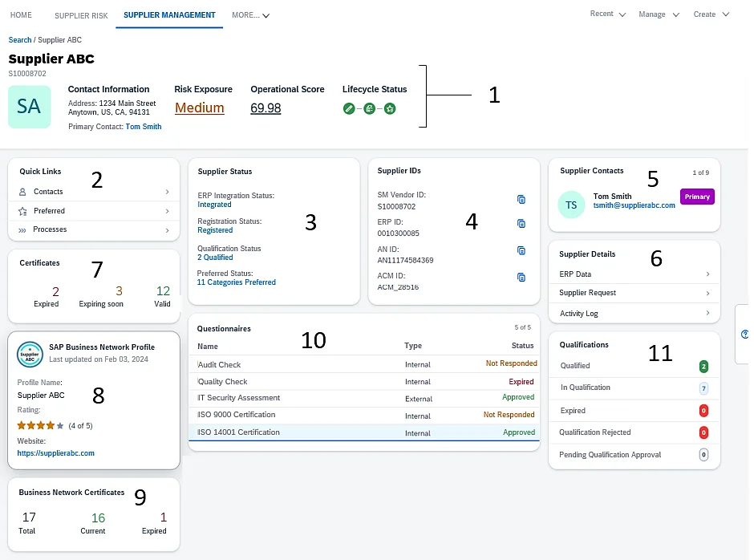754x560 pixels.
Task: Select the SUPPLIER MANAGEMENT tab
Action: pos(169,15)
